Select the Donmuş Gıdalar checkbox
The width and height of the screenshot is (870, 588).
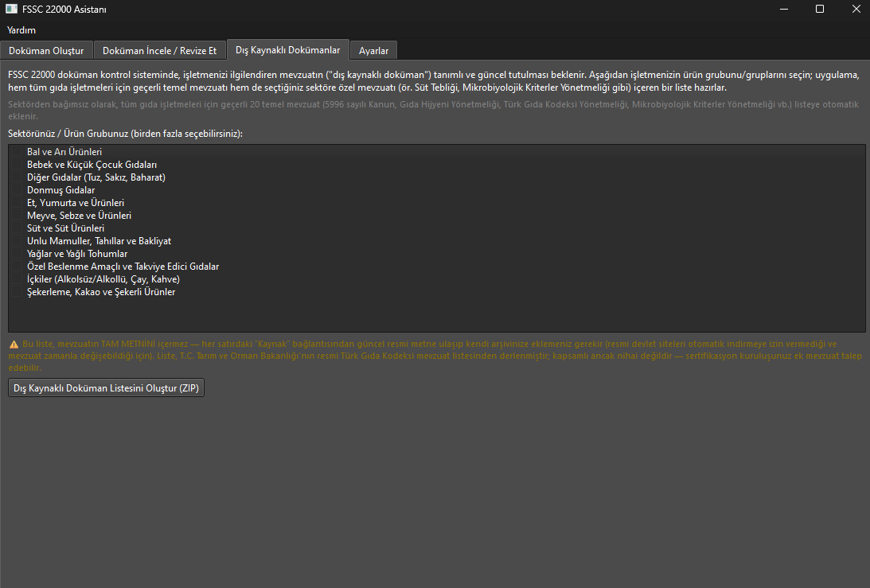(18, 189)
